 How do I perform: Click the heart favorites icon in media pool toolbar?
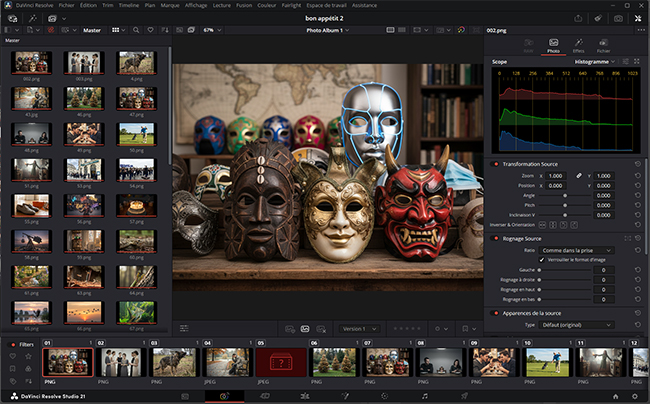click(150, 30)
